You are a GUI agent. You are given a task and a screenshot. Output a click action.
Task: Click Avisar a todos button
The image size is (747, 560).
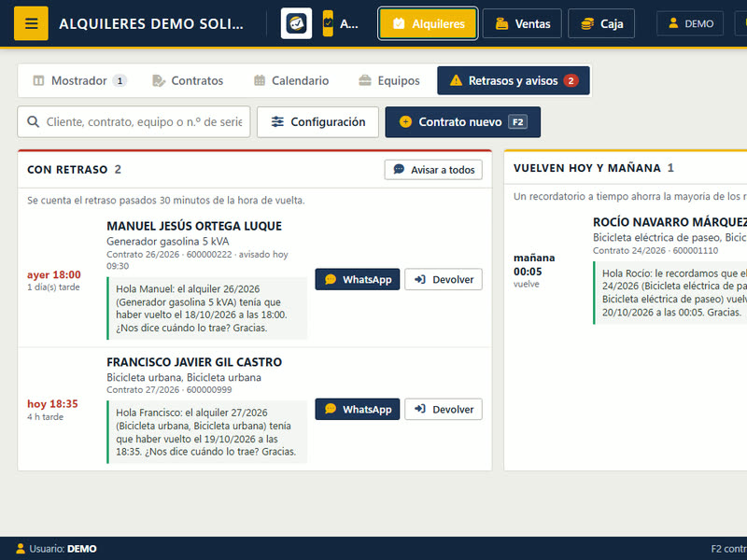click(x=433, y=170)
